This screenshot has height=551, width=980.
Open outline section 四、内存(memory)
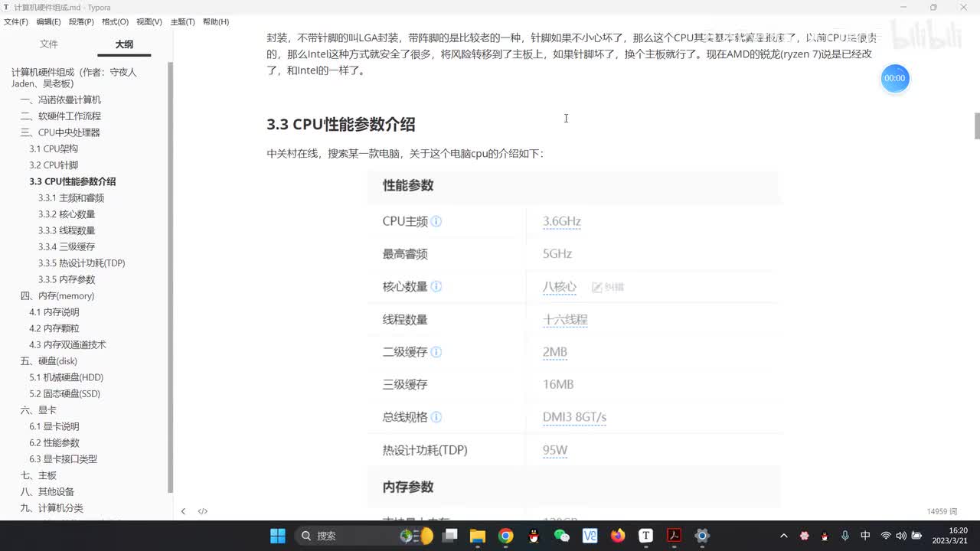(x=57, y=295)
